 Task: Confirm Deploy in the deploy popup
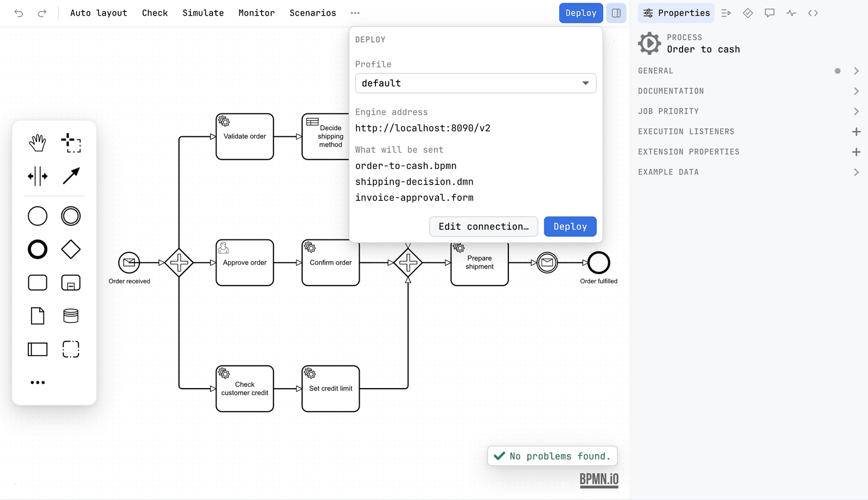(570, 226)
